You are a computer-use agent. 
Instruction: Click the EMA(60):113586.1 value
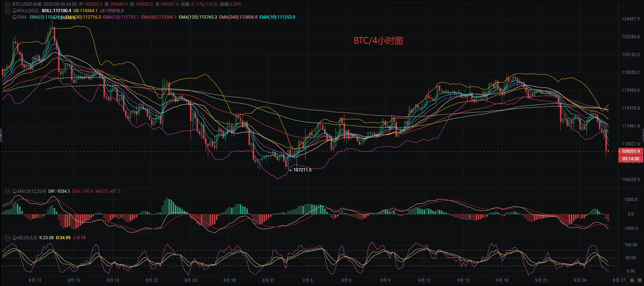tap(159, 17)
